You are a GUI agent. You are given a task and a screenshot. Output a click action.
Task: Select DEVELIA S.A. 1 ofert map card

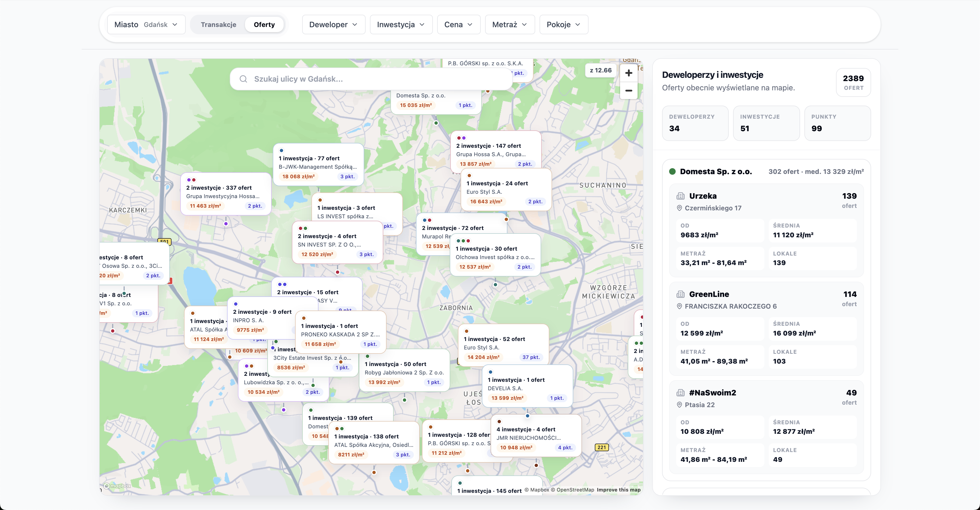[527, 386]
